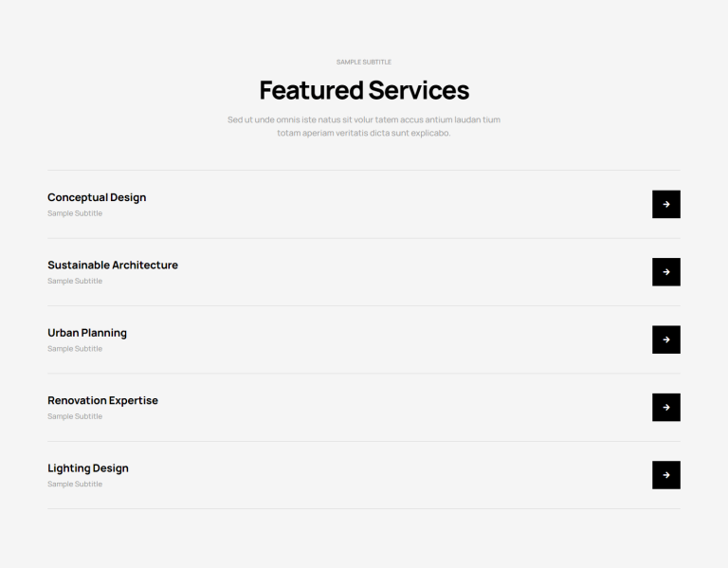Click Sample Subtitle below Sustainable Architecture
The height and width of the screenshot is (568, 728).
click(x=75, y=281)
